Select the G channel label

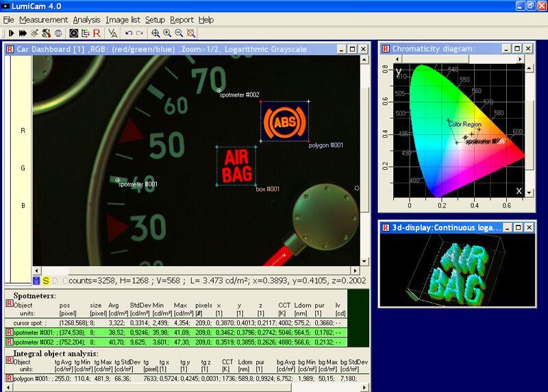pyautogui.click(x=23, y=168)
